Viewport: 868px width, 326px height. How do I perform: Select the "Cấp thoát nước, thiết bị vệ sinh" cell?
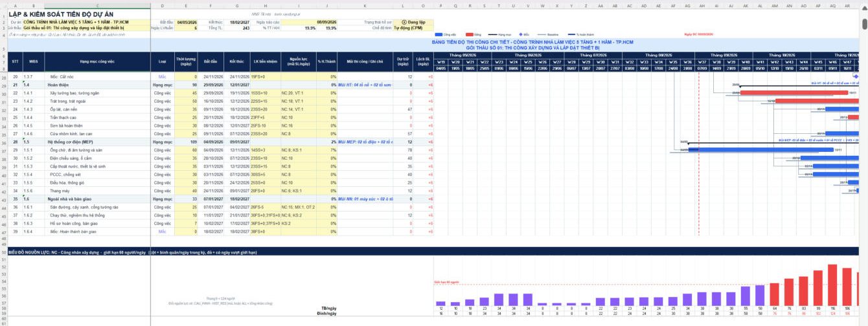point(98,166)
